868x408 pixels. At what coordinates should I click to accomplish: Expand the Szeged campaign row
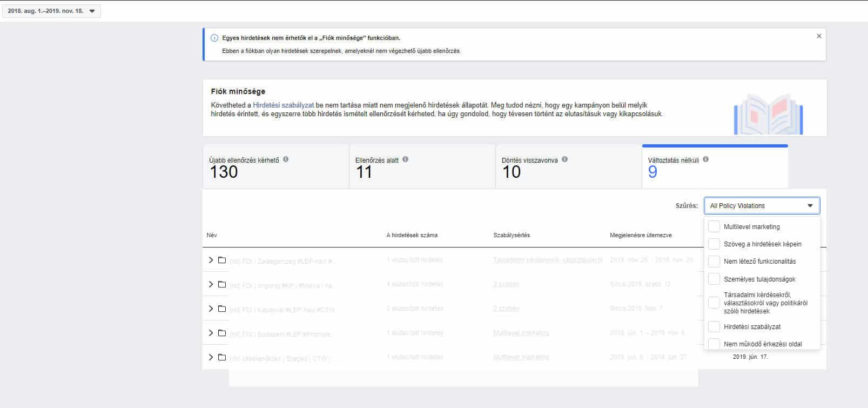[x=211, y=357]
